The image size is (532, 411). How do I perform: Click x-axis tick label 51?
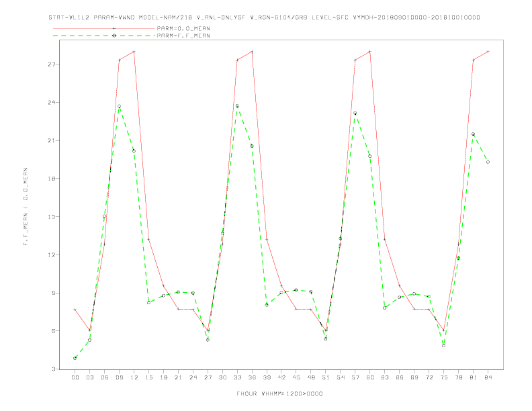[326, 377]
